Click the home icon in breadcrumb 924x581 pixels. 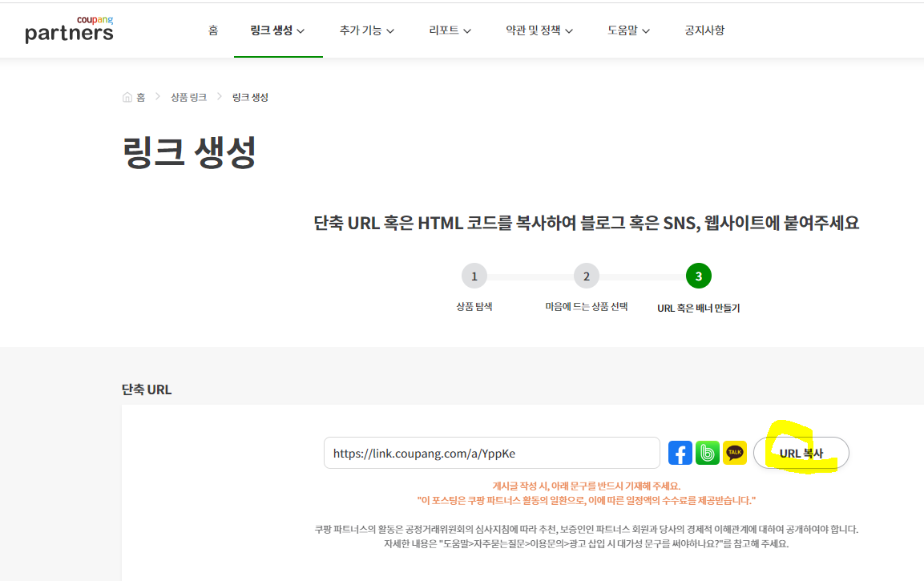[x=127, y=97]
